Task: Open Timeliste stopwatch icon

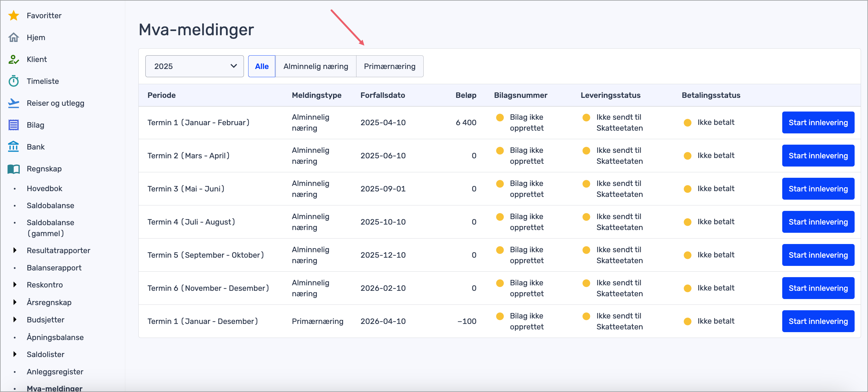Action: point(13,81)
